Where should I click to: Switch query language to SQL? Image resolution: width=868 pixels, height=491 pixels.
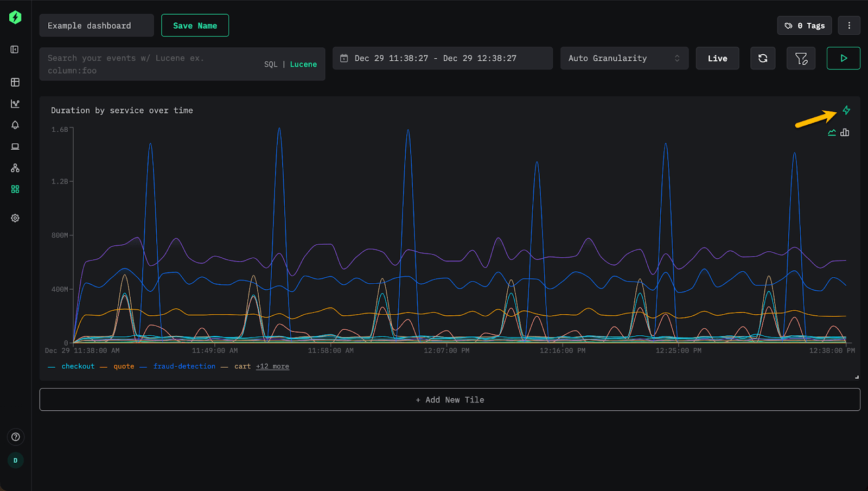270,64
